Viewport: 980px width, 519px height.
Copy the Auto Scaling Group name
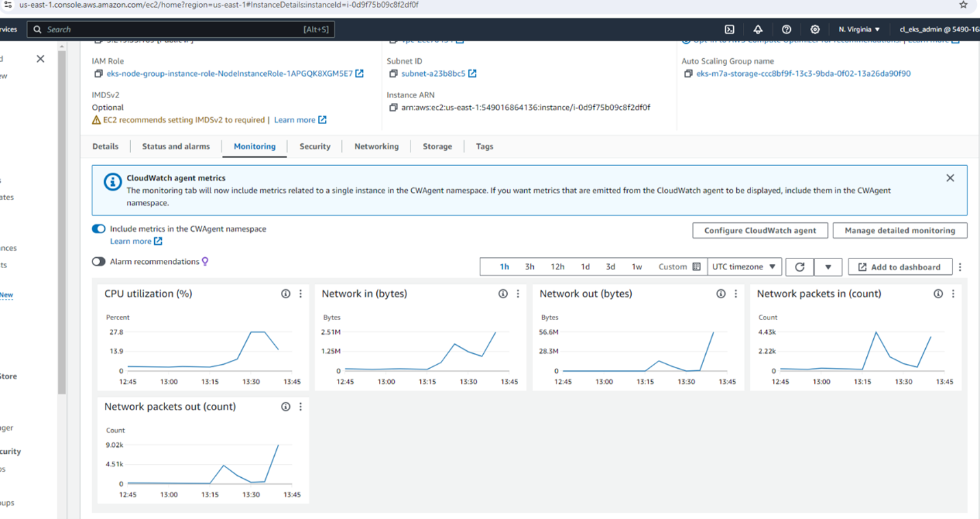688,73
